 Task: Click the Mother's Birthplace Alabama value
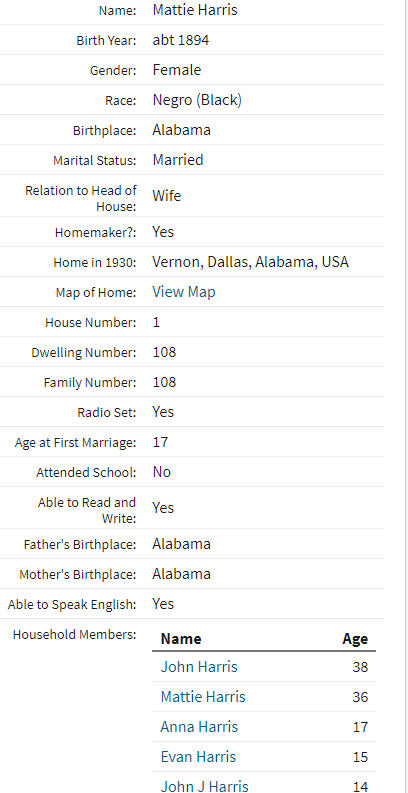coord(182,574)
